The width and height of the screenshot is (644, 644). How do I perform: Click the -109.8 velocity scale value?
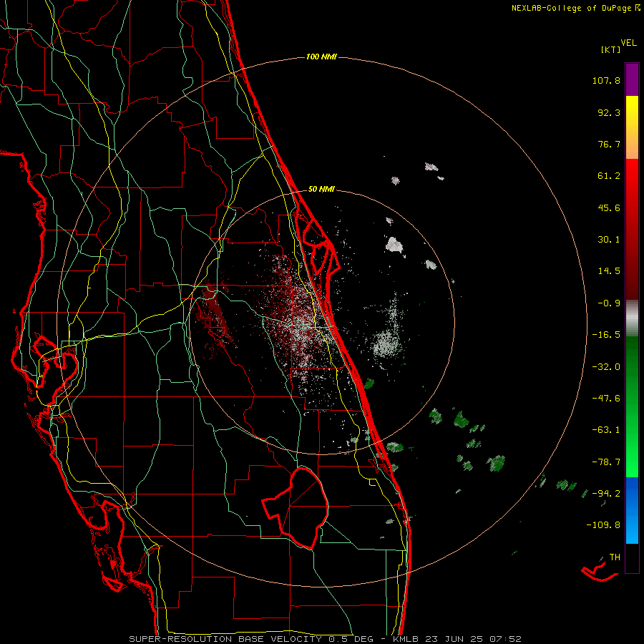tap(603, 525)
